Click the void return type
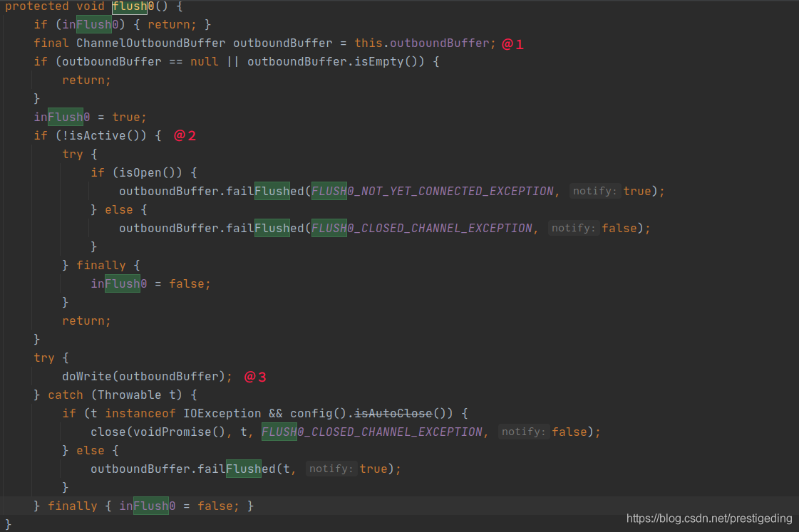Viewport: 799px width, 532px height. (x=91, y=6)
